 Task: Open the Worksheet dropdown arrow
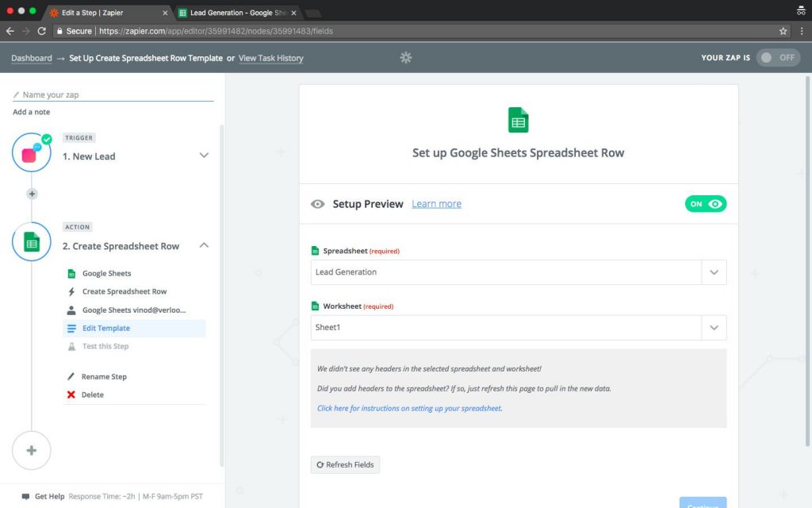click(714, 328)
